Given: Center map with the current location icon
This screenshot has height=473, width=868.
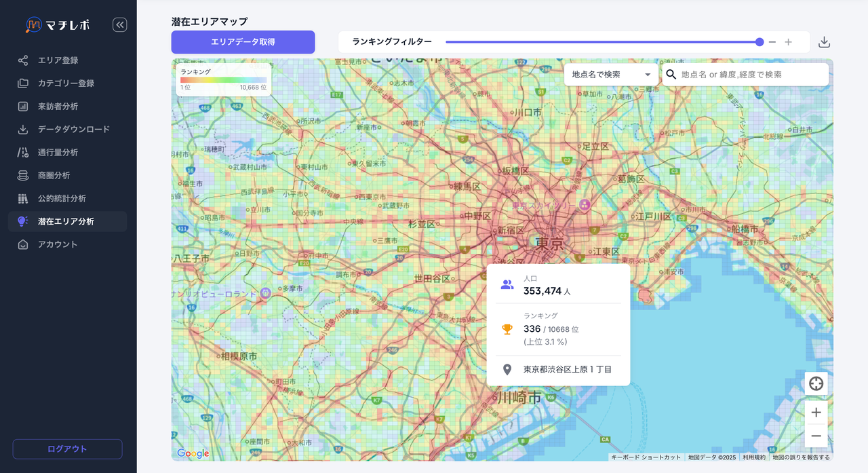Looking at the screenshot, I should [x=816, y=383].
